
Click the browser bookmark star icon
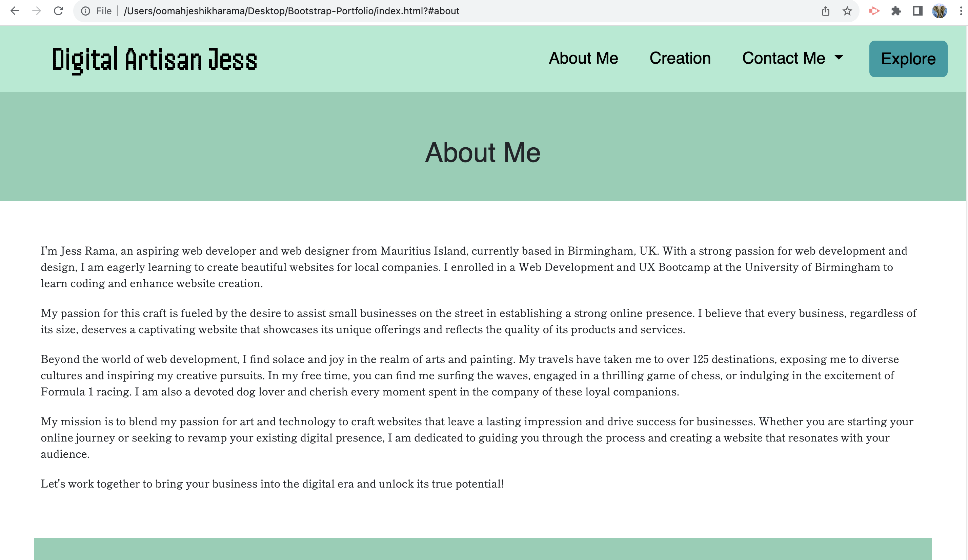coord(847,12)
